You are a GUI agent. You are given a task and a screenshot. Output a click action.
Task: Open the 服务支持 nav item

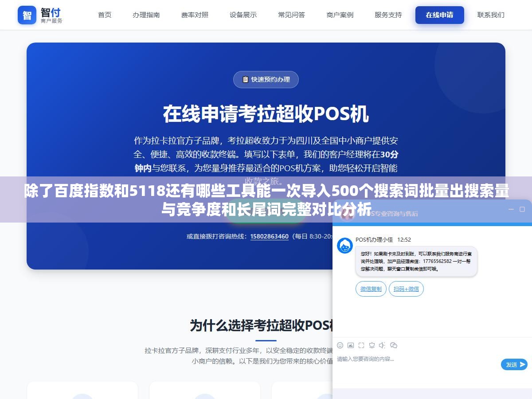[x=388, y=15]
